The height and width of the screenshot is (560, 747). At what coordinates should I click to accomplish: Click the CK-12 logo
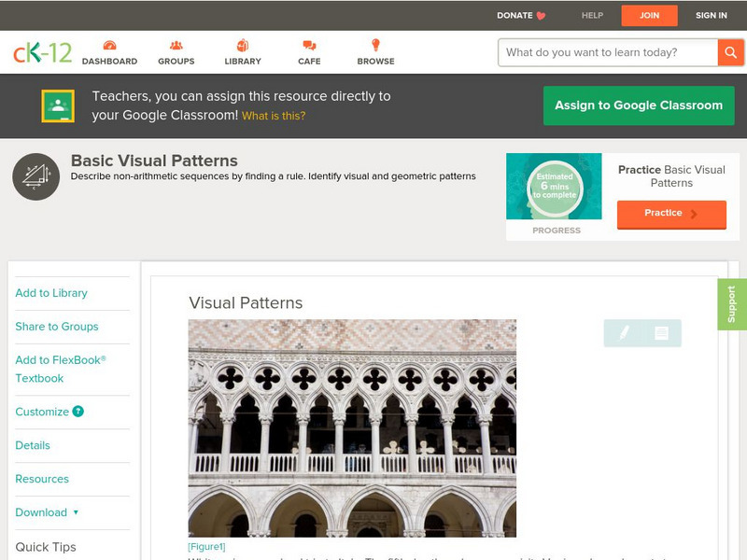click(42, 53)
